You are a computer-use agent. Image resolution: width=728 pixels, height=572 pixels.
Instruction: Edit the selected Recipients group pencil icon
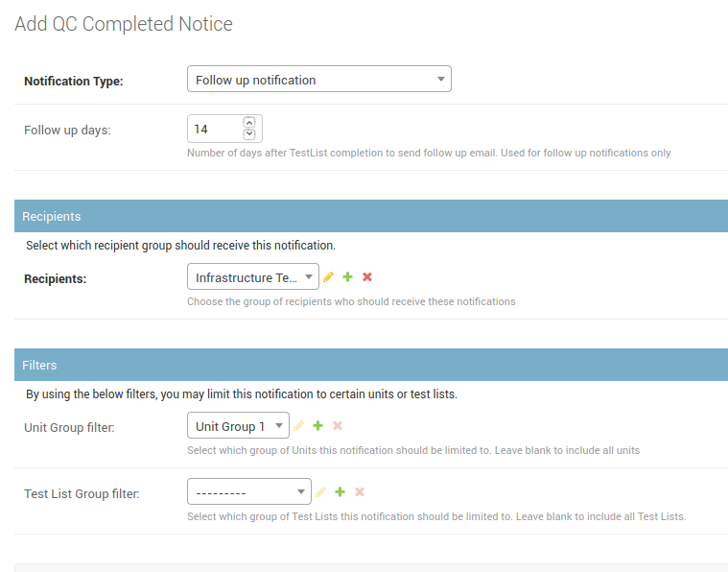pyautogui.click(x=328, y=277)
